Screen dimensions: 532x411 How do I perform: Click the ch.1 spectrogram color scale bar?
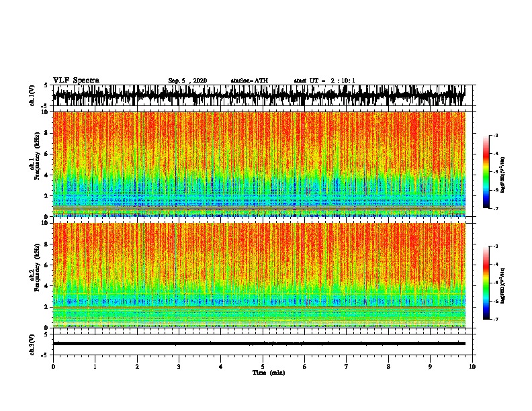[x=486, y=172]
